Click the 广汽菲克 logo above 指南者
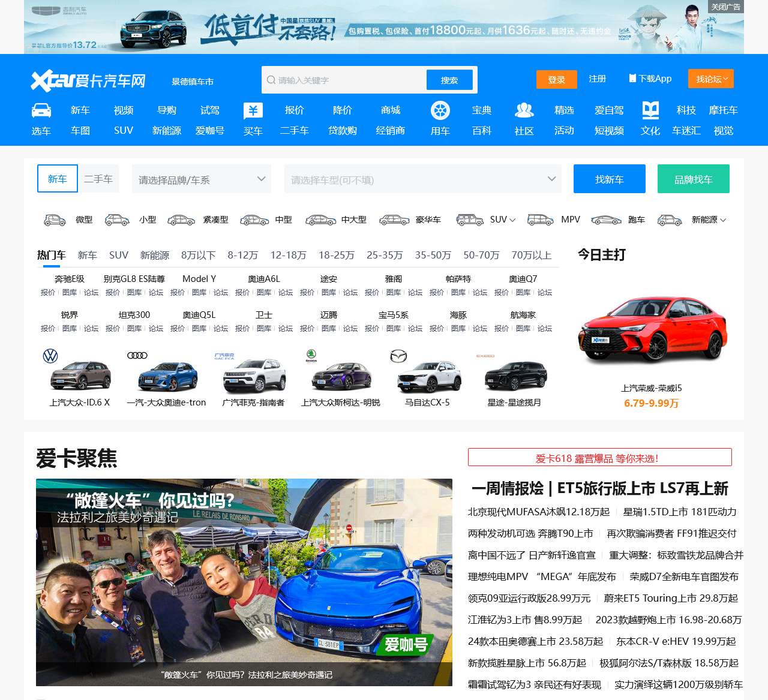The width and height of the screenshot is (768, 700). pos(224,356)
